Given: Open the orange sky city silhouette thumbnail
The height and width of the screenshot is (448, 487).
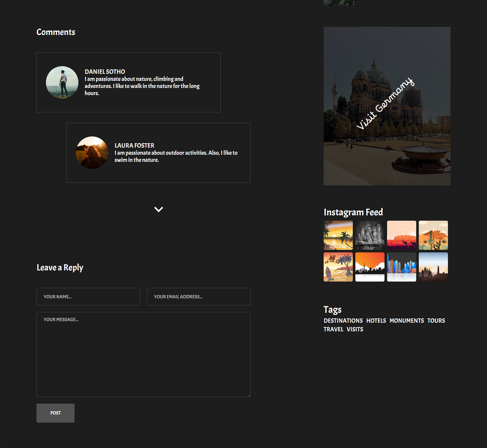Looking at the screenshot, I should coord(370,267).
